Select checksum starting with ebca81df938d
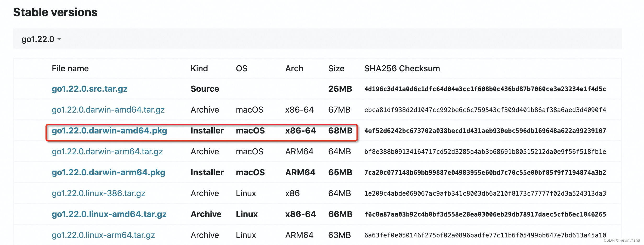The image size is (644, 245). tap(485, 110)
